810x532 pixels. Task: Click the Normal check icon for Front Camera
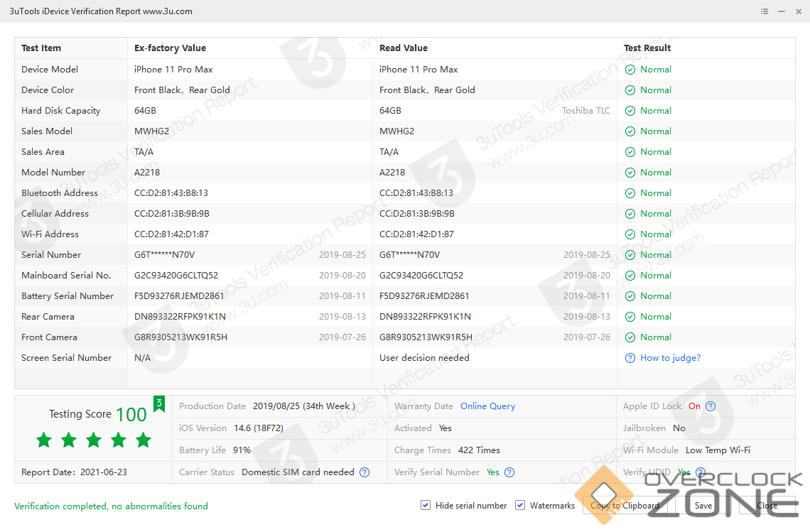click(630, 337)
